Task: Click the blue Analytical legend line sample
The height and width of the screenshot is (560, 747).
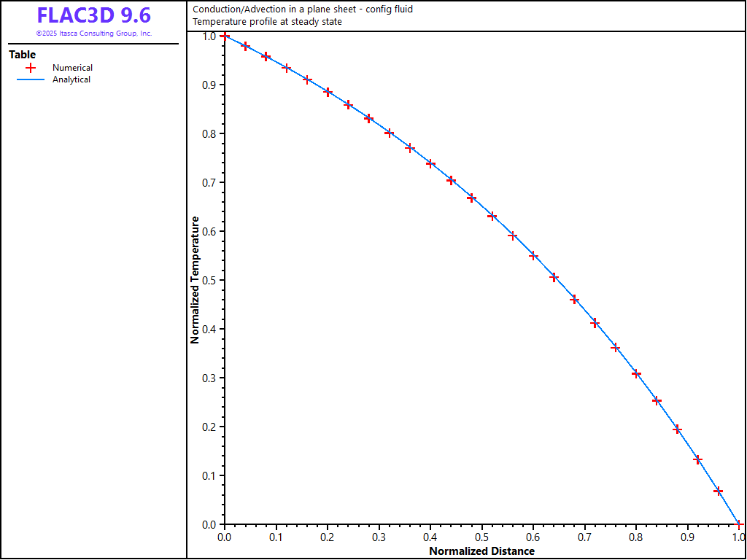Action: point(31,79)
